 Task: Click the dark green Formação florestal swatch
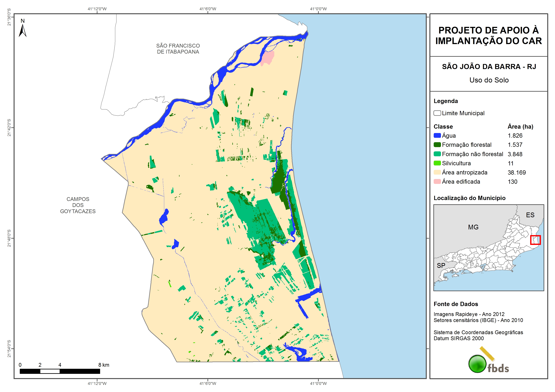point(437,145)
